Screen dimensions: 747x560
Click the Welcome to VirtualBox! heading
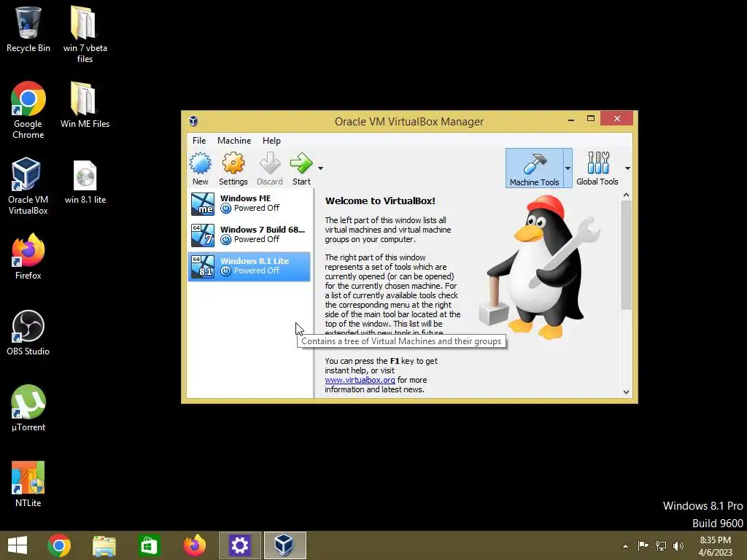pyautogui.click(x=380, y=201)
